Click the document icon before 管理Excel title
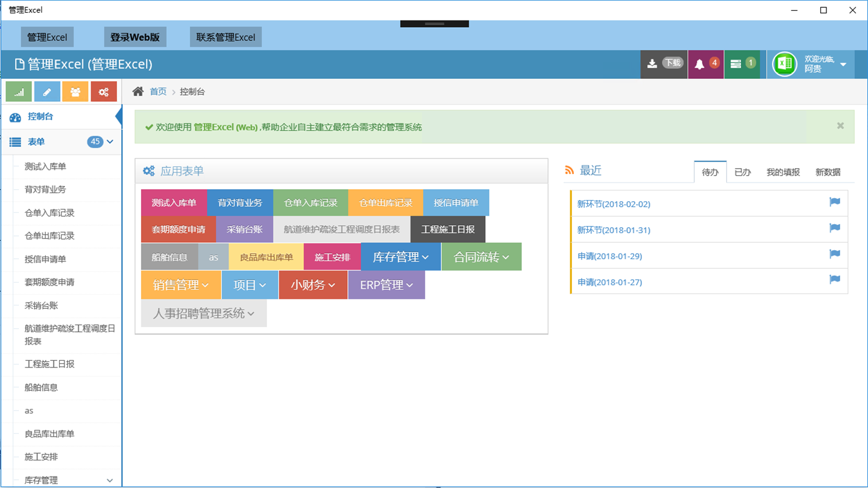 point(20,64)
